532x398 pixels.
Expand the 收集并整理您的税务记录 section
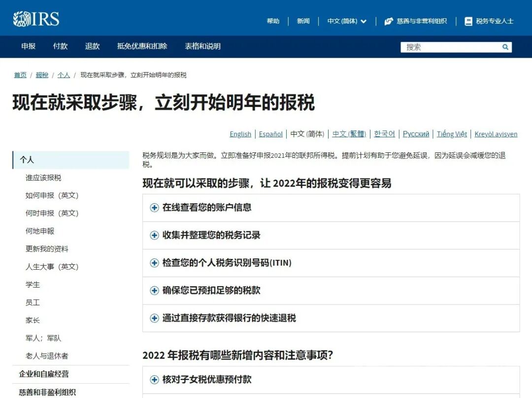(x=331, y=235)
